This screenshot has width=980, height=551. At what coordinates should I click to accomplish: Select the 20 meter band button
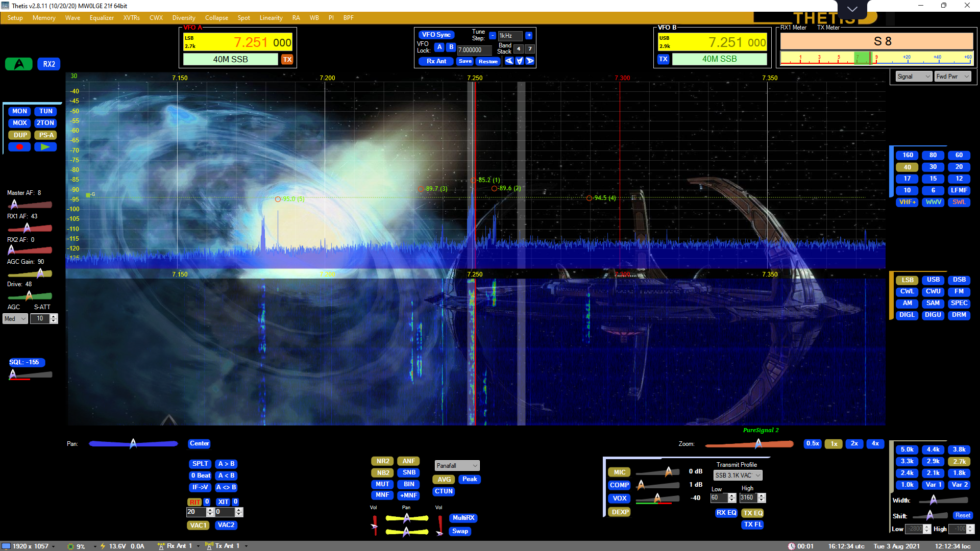[959, 167]
